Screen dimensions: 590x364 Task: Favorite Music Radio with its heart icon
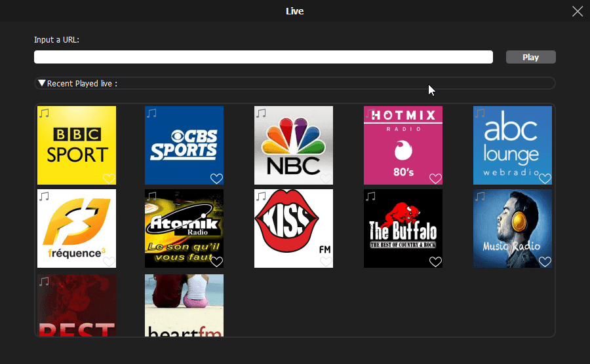tap(545, 261)
